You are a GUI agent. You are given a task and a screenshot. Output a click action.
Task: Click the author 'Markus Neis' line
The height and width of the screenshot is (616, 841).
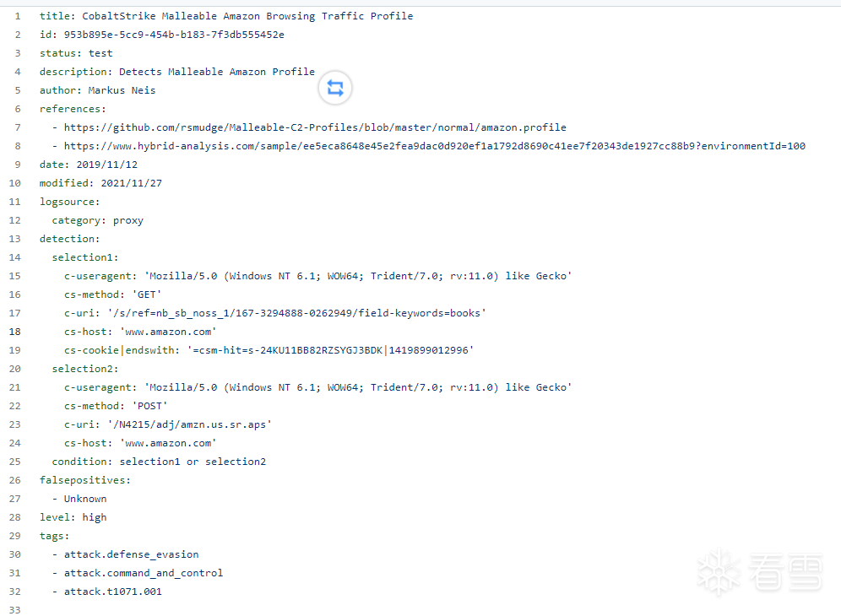click(97, 90)
